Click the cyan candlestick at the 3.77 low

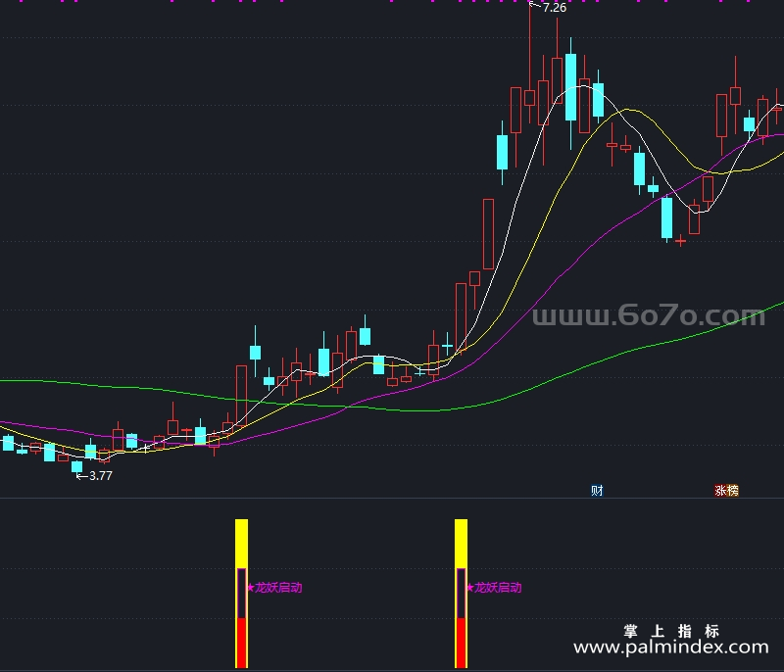coord(77,466)
